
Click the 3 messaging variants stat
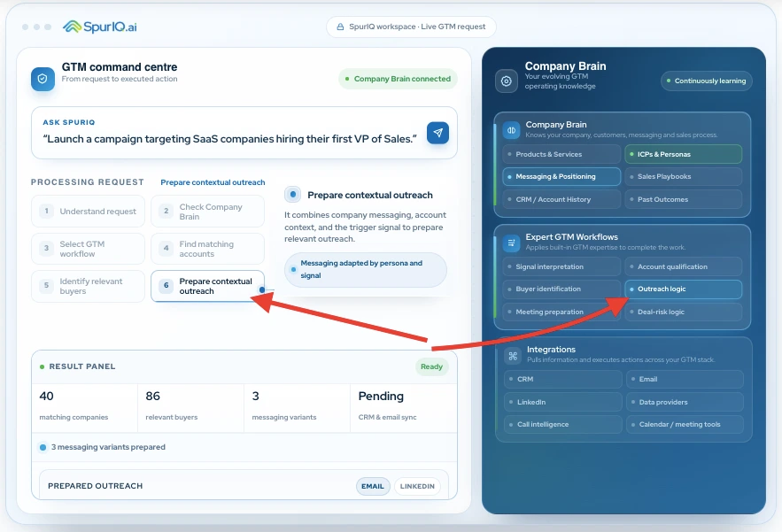(298, 407)
